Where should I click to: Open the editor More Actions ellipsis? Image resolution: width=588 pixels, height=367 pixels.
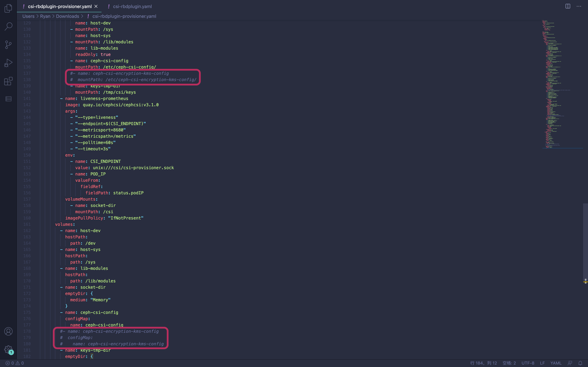click(579, 6)
